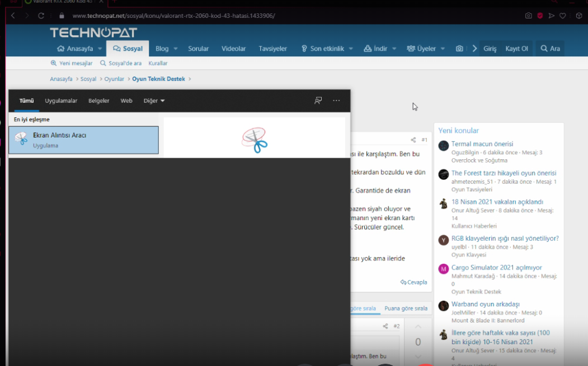Open the cube extensions icon in browser toolbar

tap(579, 16)
